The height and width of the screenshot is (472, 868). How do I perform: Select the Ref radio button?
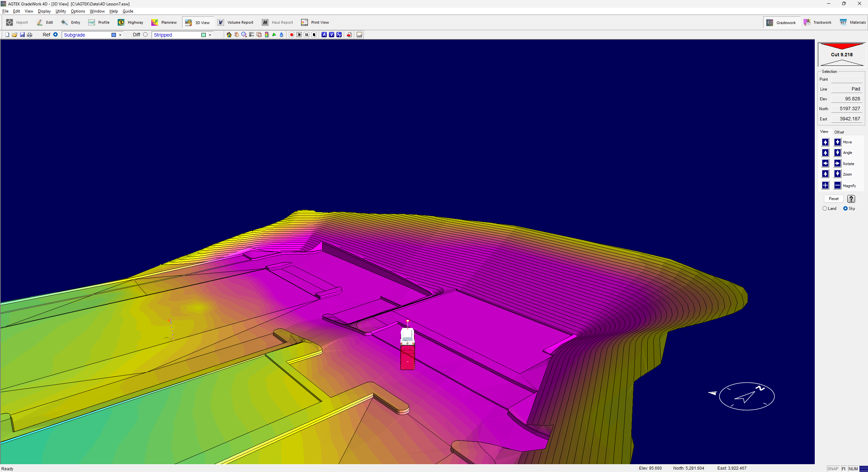(56, 35)
